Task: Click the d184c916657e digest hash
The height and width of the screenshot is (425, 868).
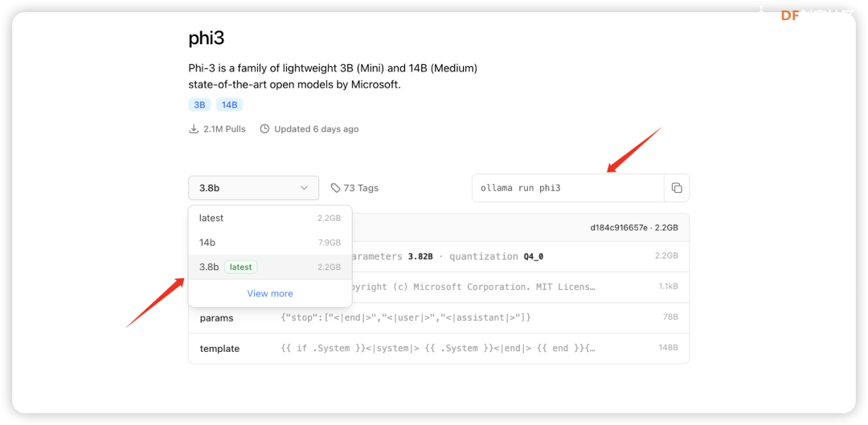Action: 618,227
